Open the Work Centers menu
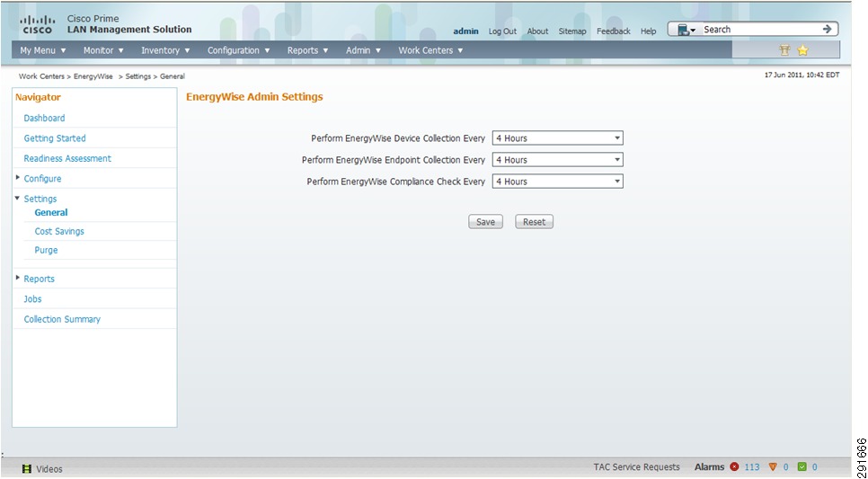868x479 pixels. [x=430, y=49]
